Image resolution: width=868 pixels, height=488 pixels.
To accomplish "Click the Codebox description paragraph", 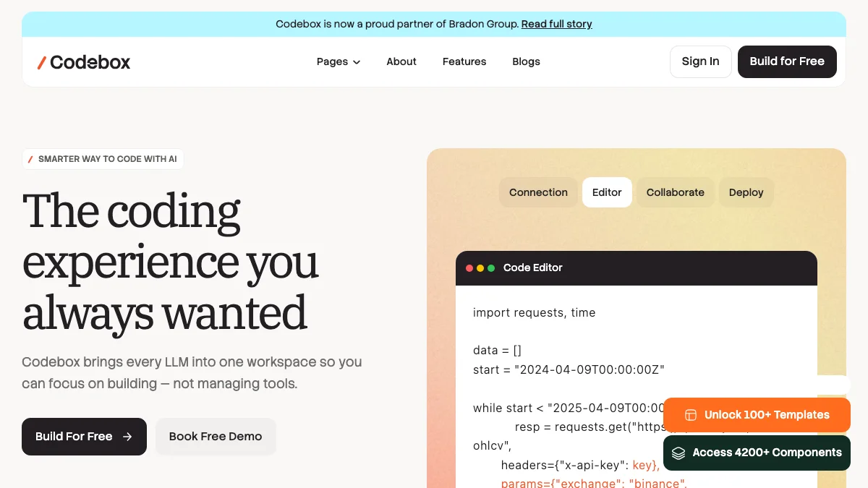I will click(x=192, y=372).
